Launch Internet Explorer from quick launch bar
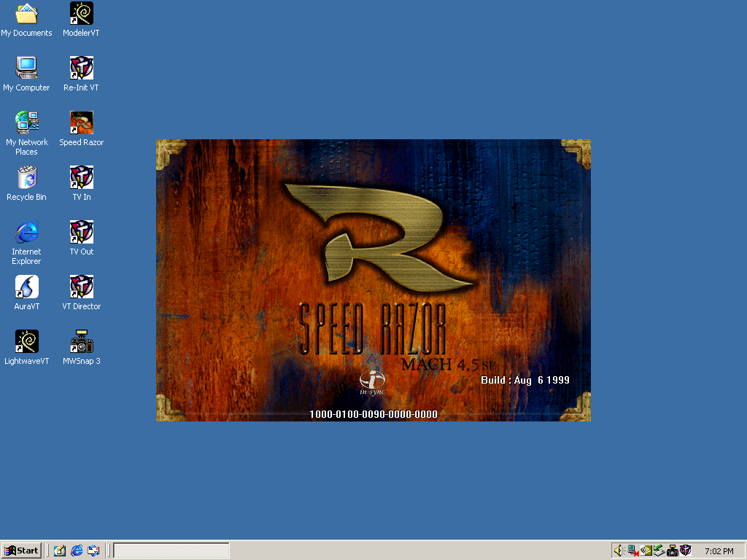This screenshot has width=747, height=560. pyautogui.click(x=77, y=551)
